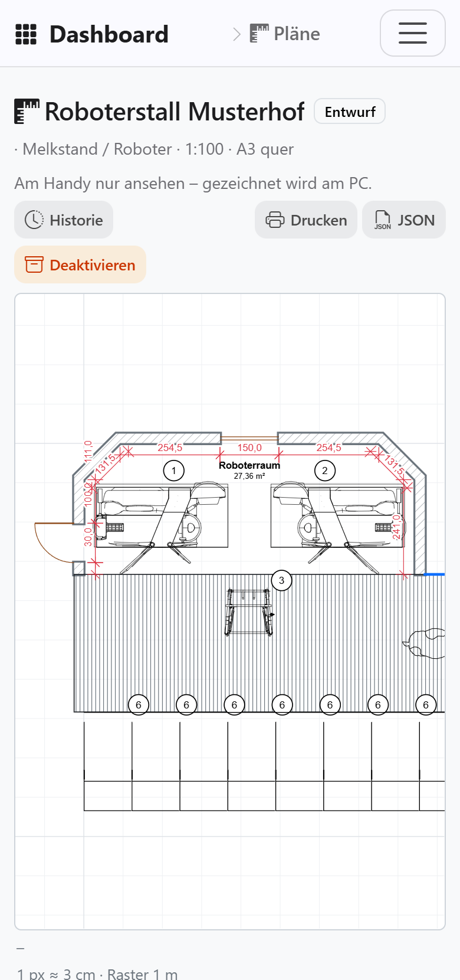Click the Dashboard grid icon

coord(26,34)
